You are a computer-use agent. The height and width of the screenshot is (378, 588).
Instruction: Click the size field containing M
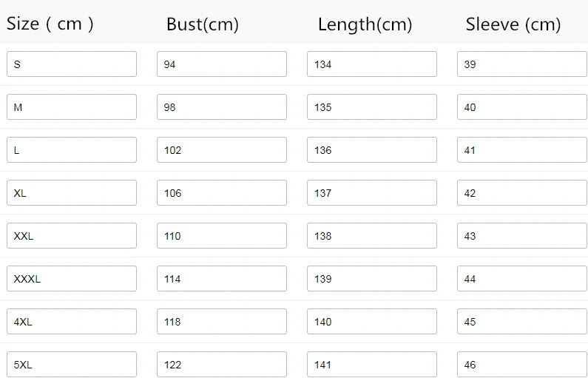pos(72,107)
